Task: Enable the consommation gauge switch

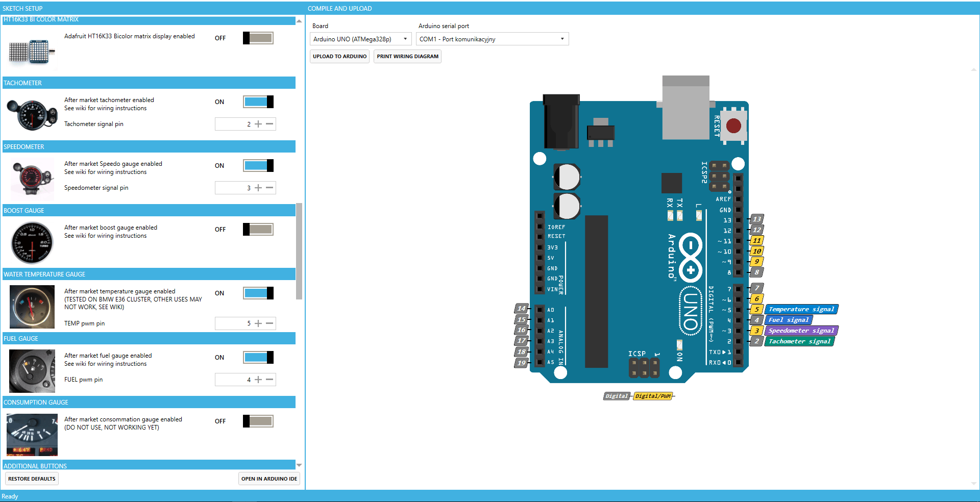Action: pos(258,421)
